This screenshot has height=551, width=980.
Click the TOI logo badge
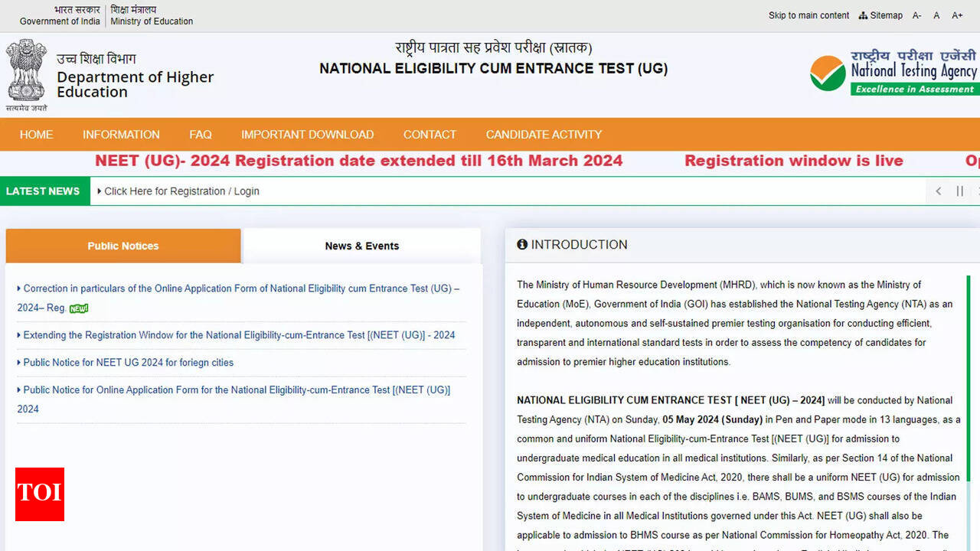click(40, 494)
